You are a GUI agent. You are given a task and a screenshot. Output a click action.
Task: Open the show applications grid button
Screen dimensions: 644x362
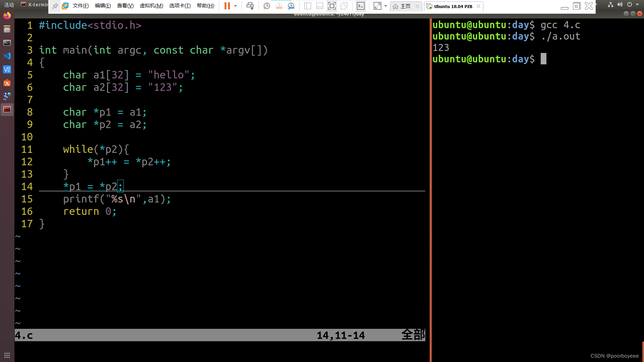[x=7, y=355]
